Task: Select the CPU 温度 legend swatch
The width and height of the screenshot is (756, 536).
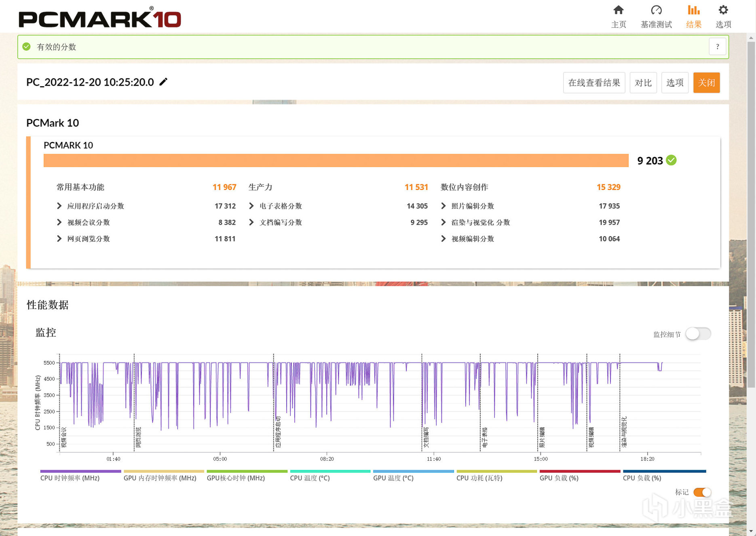Action: (330, 471)
